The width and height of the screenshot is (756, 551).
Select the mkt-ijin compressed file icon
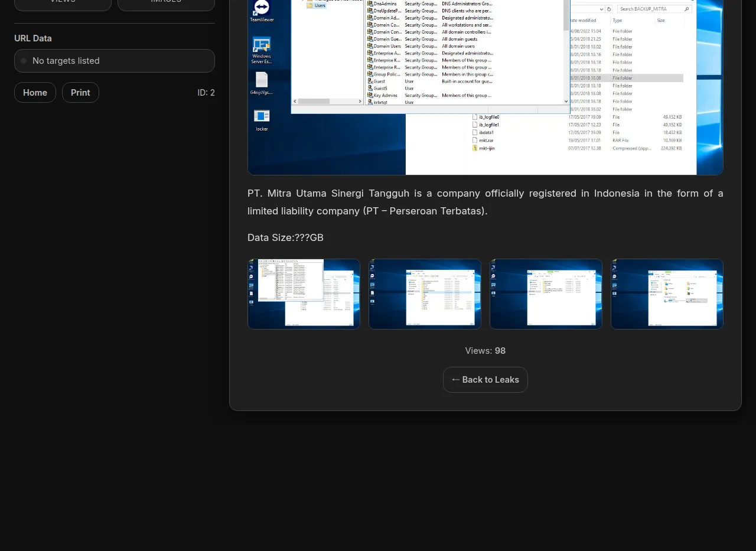point(475,148)
